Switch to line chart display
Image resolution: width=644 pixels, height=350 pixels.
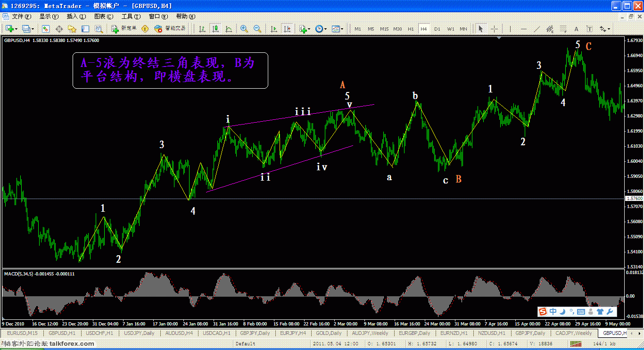coord(229,29)
